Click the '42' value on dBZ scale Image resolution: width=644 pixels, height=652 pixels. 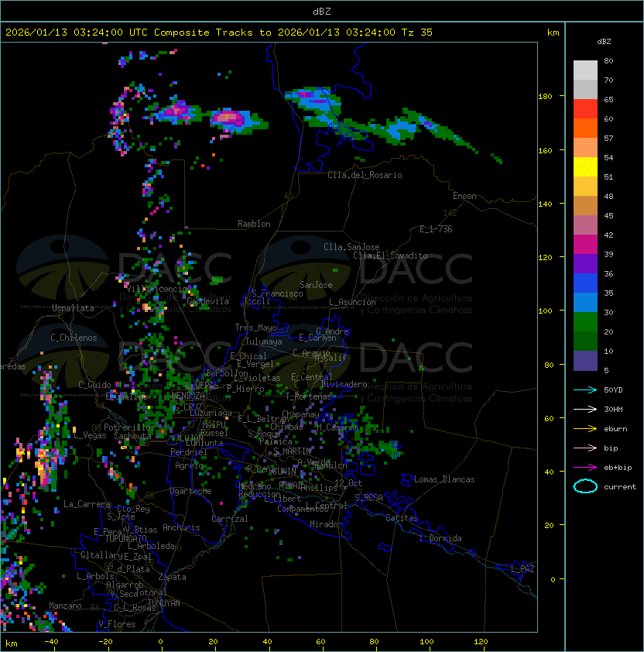pyautogui.click(x=608, y=235)
